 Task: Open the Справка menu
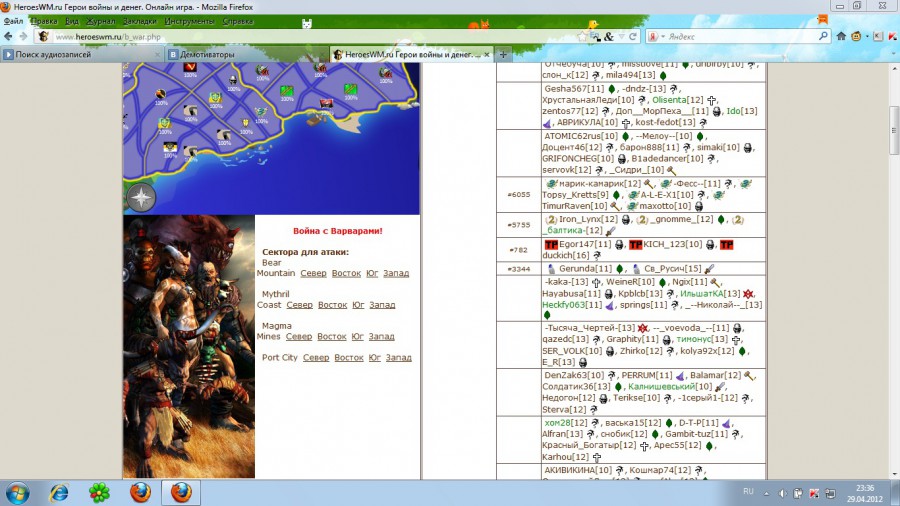click(238, 21)
